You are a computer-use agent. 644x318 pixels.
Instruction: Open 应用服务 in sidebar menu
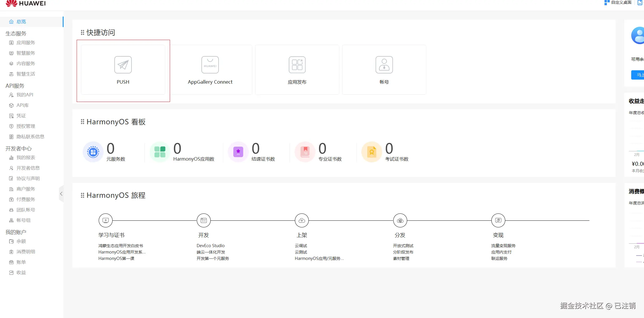click(x=26, y=43)
